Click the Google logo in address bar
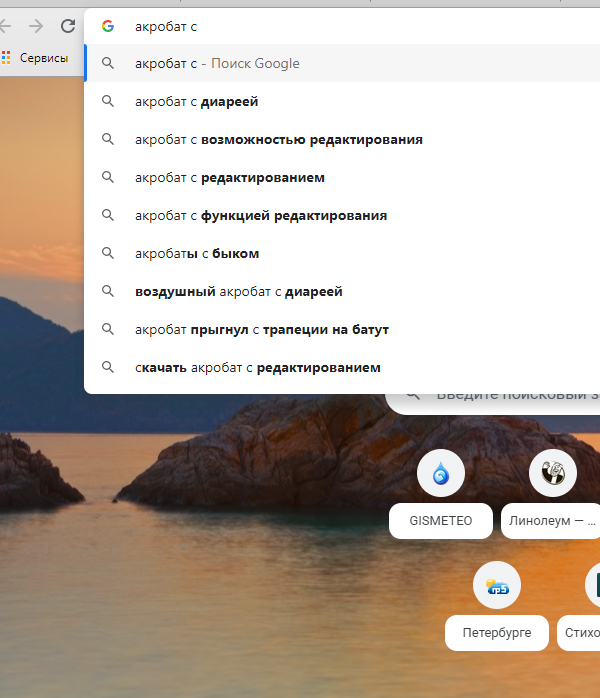 coord(108,26)
